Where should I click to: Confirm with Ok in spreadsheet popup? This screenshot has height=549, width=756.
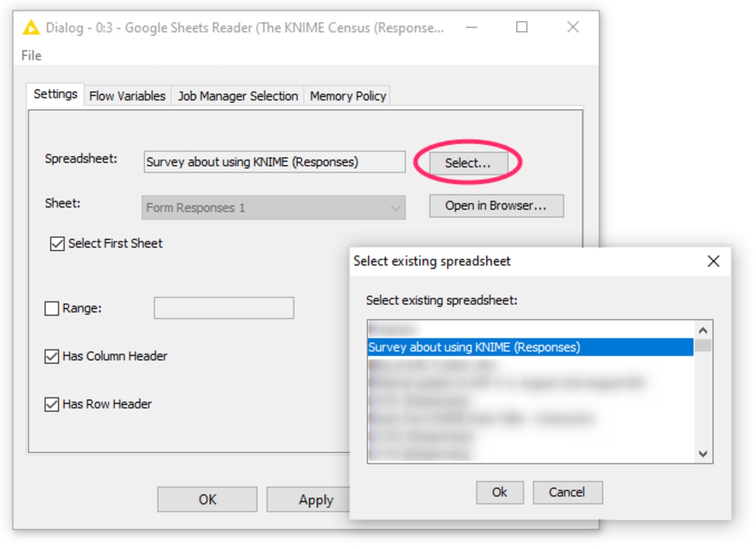(x=500, y=492)
